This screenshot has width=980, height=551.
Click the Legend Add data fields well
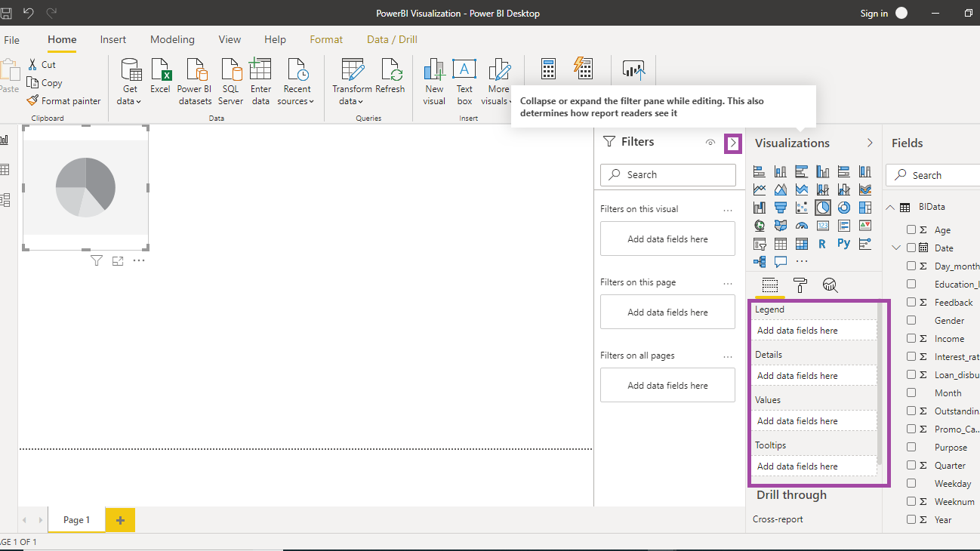(x=814, y=331)
